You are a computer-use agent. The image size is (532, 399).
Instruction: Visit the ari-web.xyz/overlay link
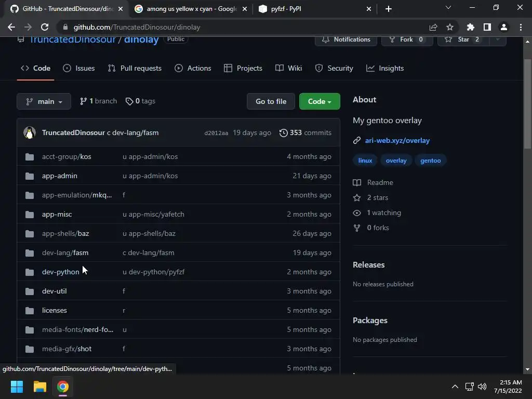coord(397,140)
